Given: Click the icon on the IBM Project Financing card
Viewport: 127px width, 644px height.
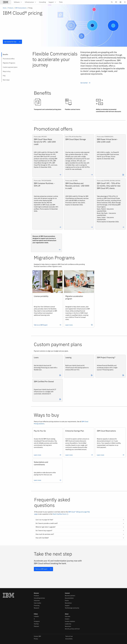Looking at the screenshot, I should 123,375.
